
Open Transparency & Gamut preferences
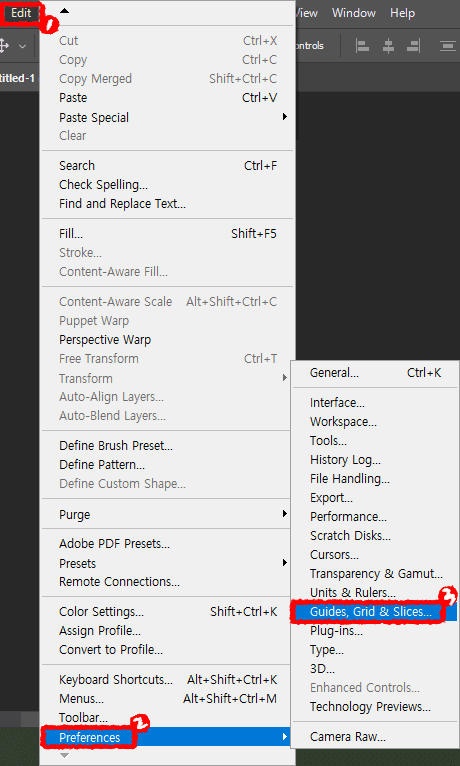coord(375,574)
